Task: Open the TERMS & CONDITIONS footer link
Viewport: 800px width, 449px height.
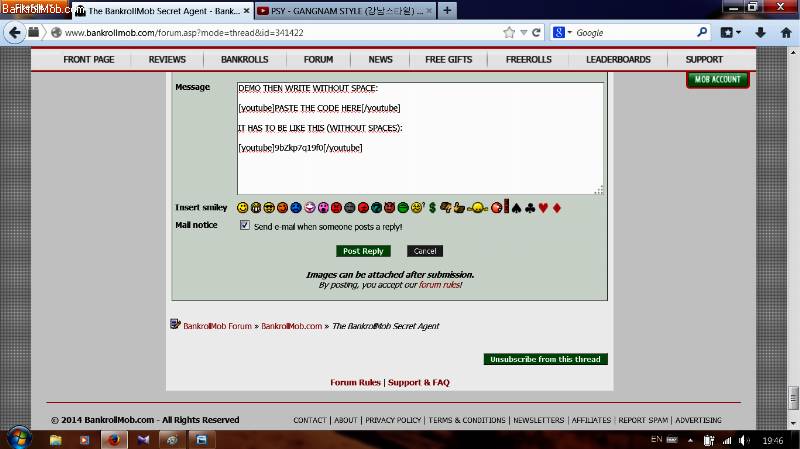Action: pyautogui.click(x=467, y=420)
